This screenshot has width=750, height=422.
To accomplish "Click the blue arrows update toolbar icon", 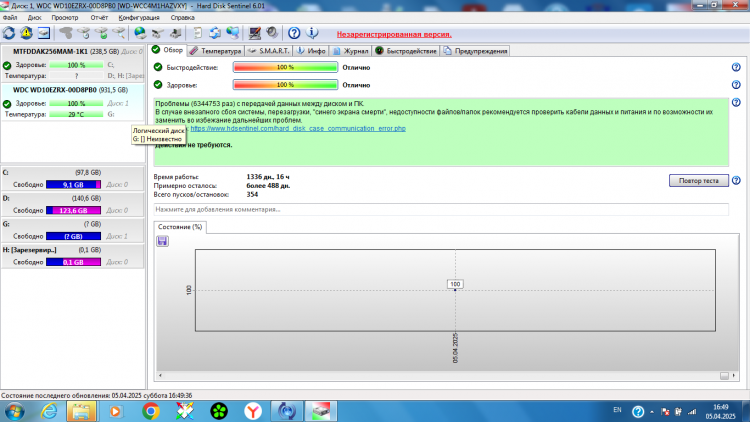I will click(x=215, y=33).
